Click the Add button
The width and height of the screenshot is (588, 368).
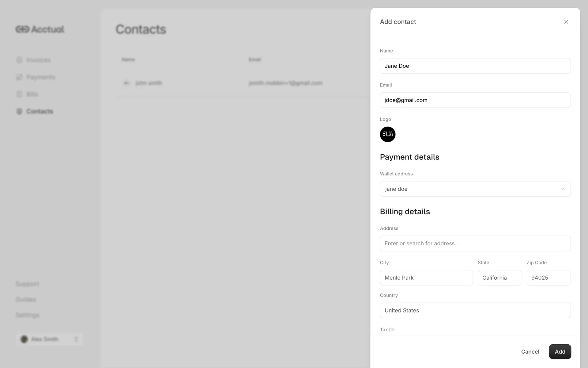tap(560, 352)
